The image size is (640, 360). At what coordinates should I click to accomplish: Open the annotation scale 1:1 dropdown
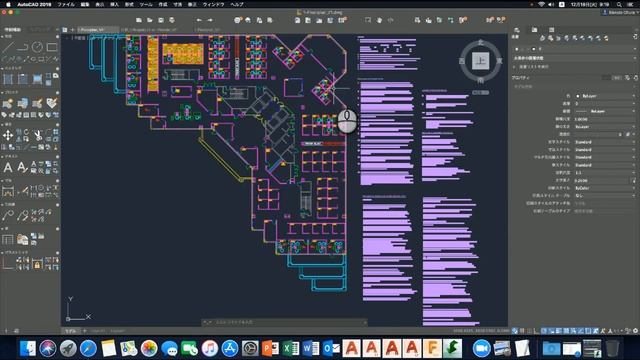coord(605,173)
